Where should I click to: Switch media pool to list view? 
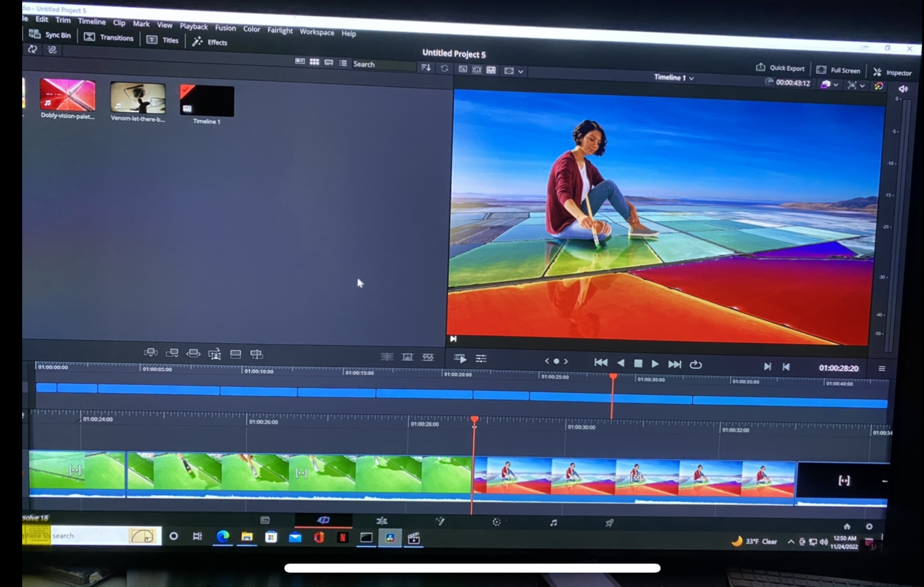(343, 63)
